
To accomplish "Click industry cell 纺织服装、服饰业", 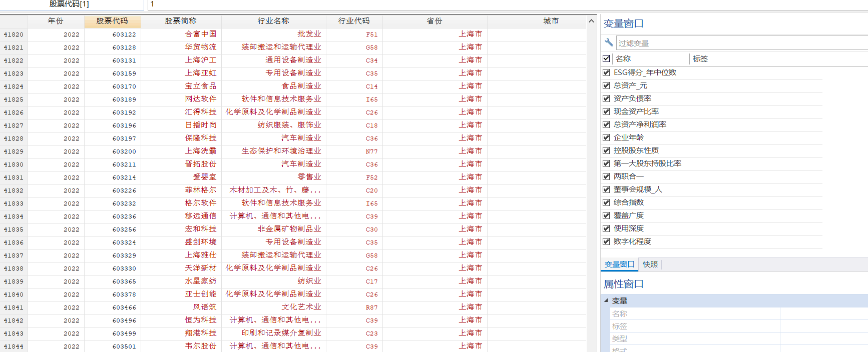I will [289, 125].
